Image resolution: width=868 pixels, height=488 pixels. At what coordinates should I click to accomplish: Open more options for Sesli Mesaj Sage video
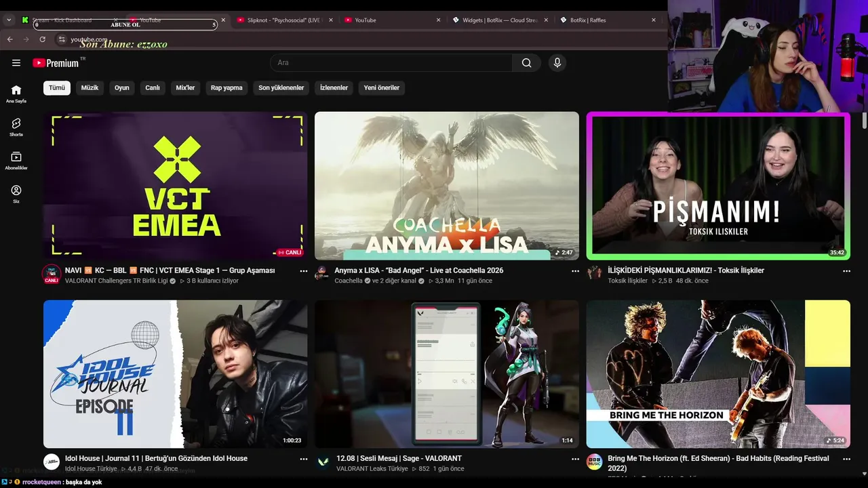575,459
